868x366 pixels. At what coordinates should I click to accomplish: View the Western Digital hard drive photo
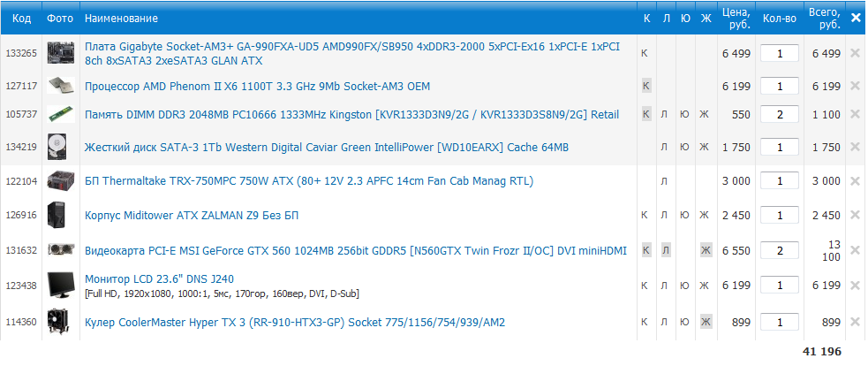(58, 147)
